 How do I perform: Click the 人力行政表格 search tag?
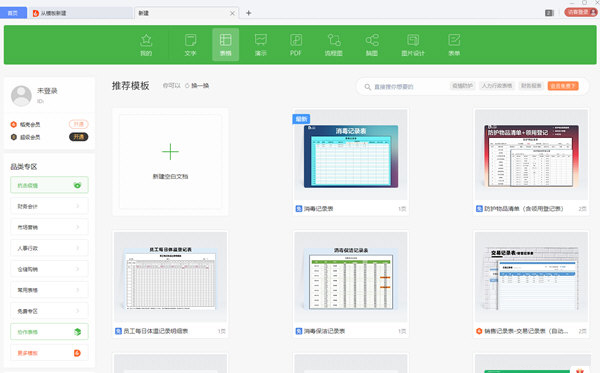click(x=497, y=86)
